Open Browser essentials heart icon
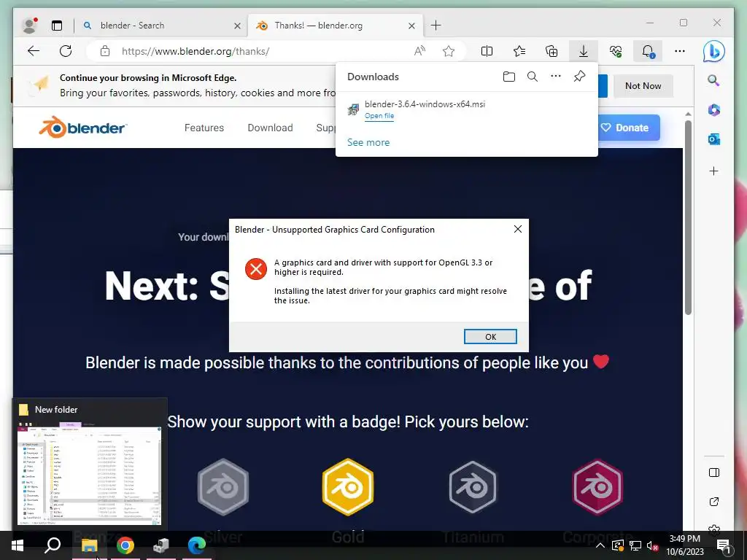Screen dimensions: 747x560 tap(616, 51)
